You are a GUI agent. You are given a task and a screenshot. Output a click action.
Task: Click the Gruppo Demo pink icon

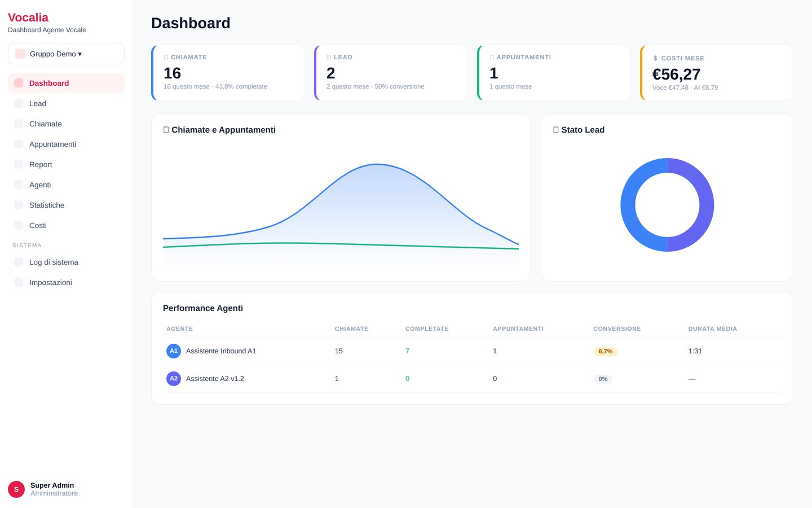coord(20,54)
